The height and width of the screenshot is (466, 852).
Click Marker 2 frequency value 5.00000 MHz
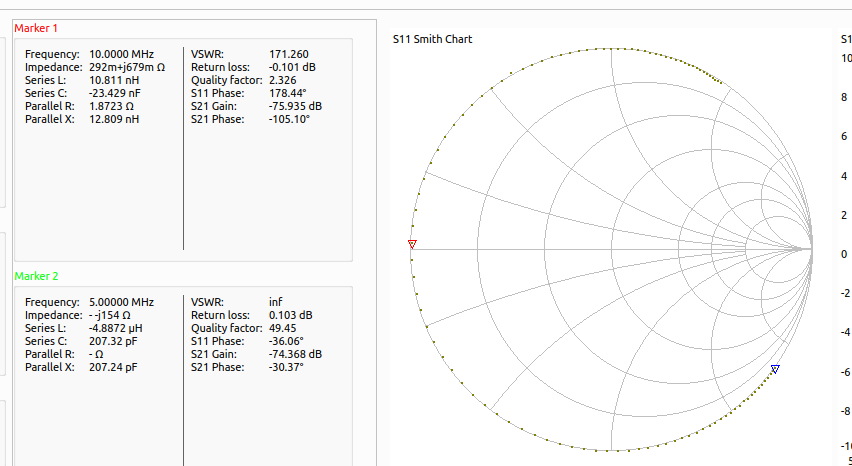point(121,302)
